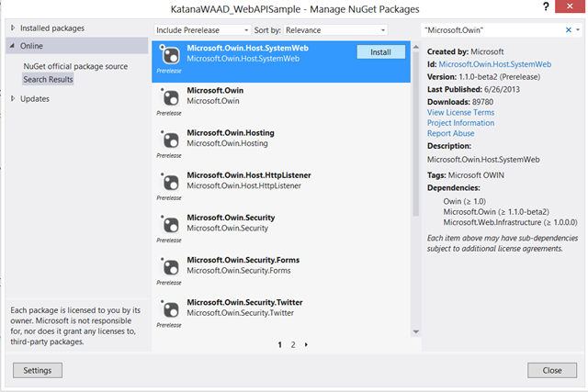The height and width of the screenshot is (392, 588).
Task: Open the help question mark icon
Action: click(x=546, y=6)
